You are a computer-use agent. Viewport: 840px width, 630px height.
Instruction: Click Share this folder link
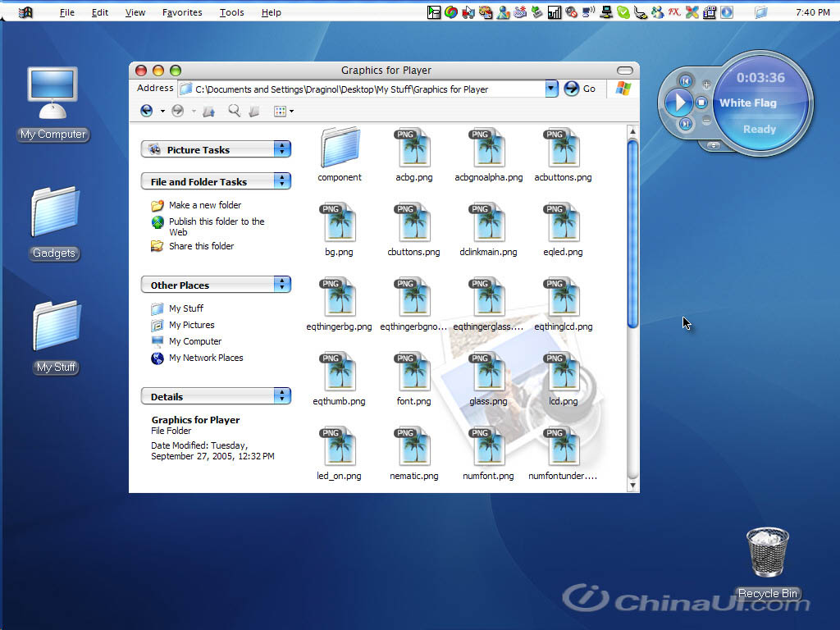coord(202,246)
